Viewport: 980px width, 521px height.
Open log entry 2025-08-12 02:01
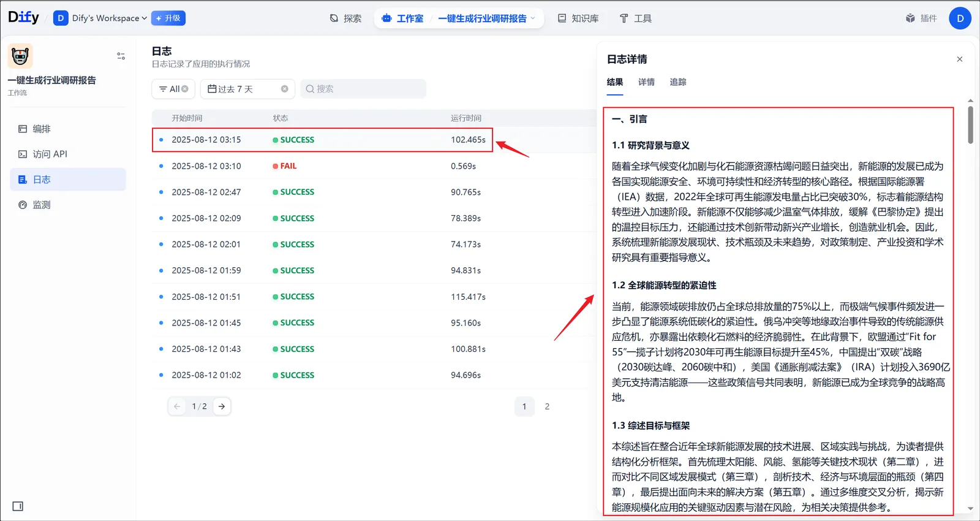coord(374,245)
